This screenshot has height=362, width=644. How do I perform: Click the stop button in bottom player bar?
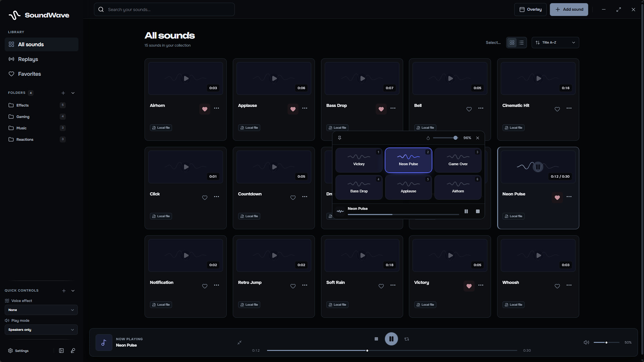[376, 339]
